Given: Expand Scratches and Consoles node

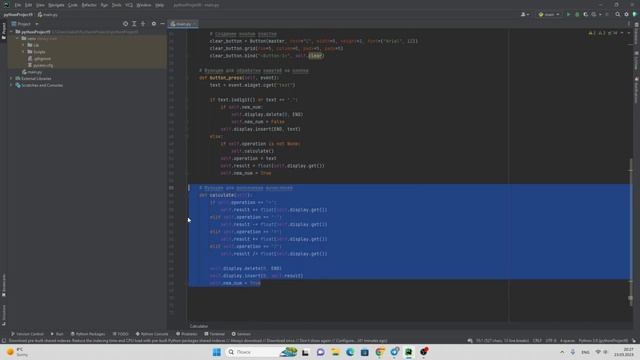Looking at the screenshot, I should pyautogui.click(x=11, y=85).
